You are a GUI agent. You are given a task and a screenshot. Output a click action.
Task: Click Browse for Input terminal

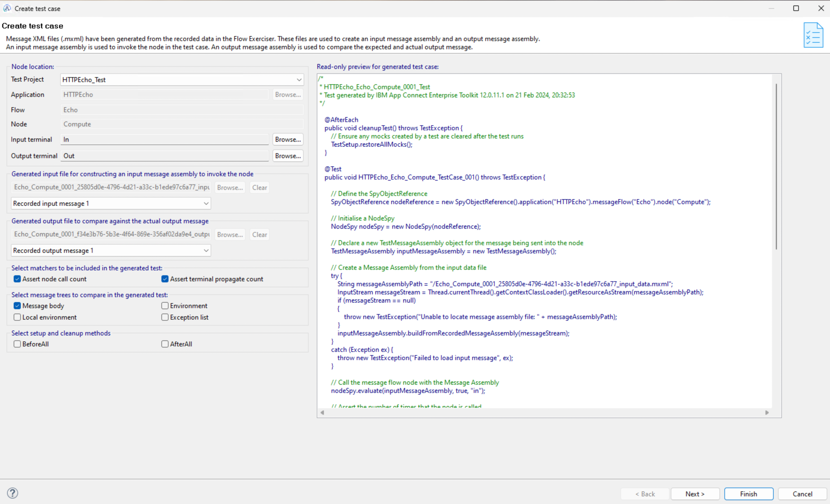click(288, 140)
